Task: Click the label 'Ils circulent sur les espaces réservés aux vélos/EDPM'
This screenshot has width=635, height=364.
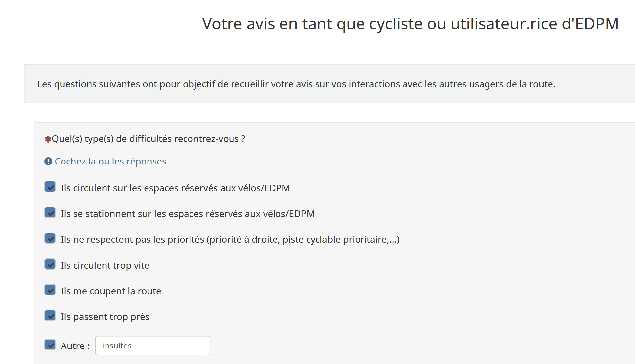Action: coord(175,188)
